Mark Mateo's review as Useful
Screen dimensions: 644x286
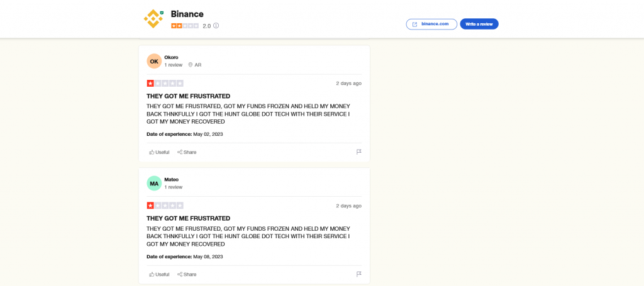tap(159, 274)
